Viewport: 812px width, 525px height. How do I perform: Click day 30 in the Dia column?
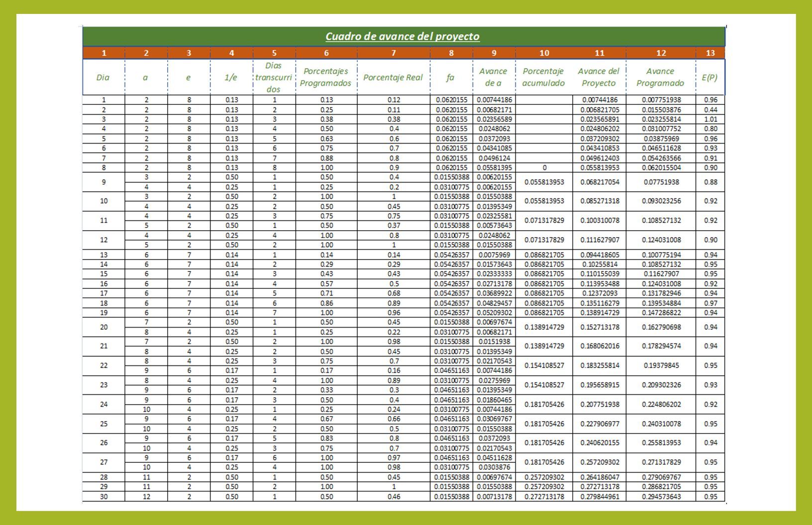[104, 497]
